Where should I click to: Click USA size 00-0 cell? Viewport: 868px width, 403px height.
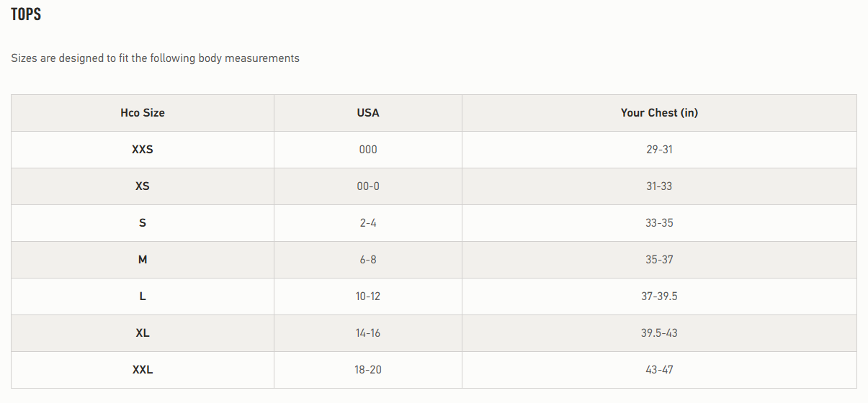368,186
